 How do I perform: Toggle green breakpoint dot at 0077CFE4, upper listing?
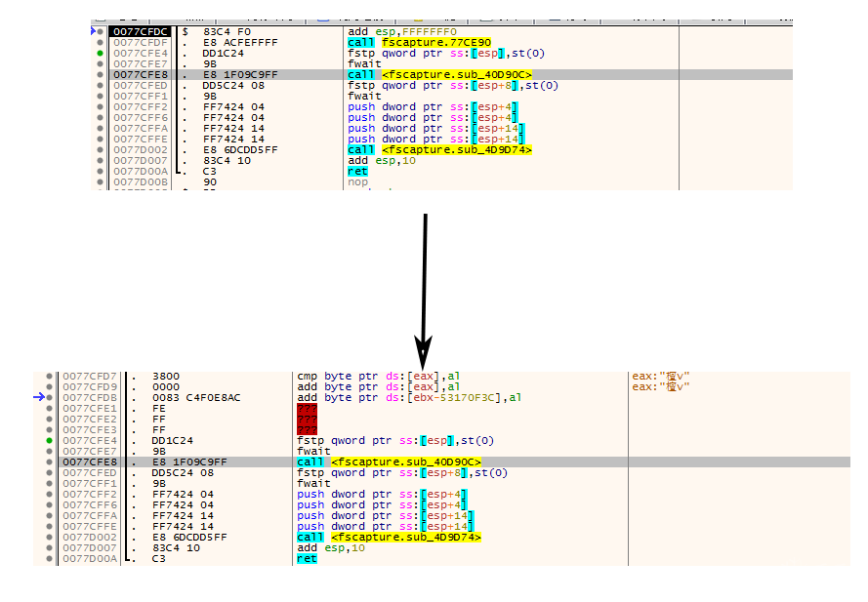100,53
